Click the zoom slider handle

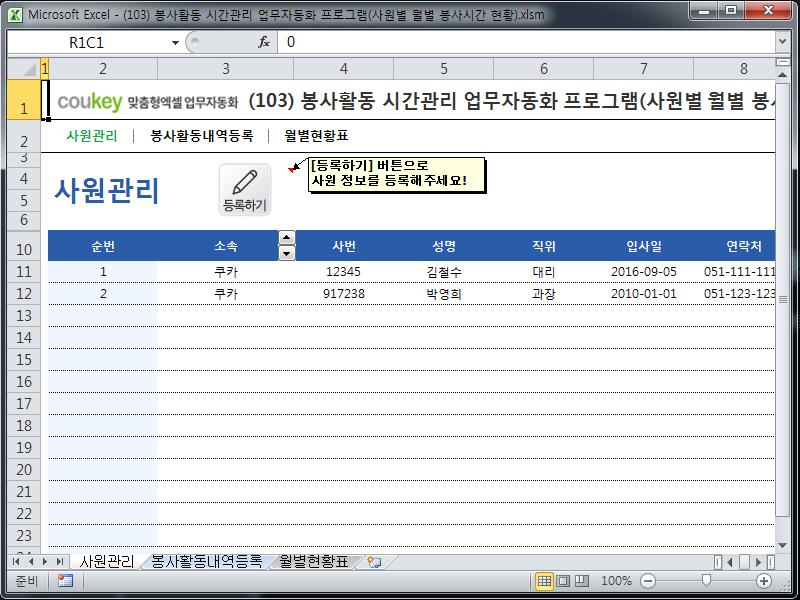click(x=706, y=581)
